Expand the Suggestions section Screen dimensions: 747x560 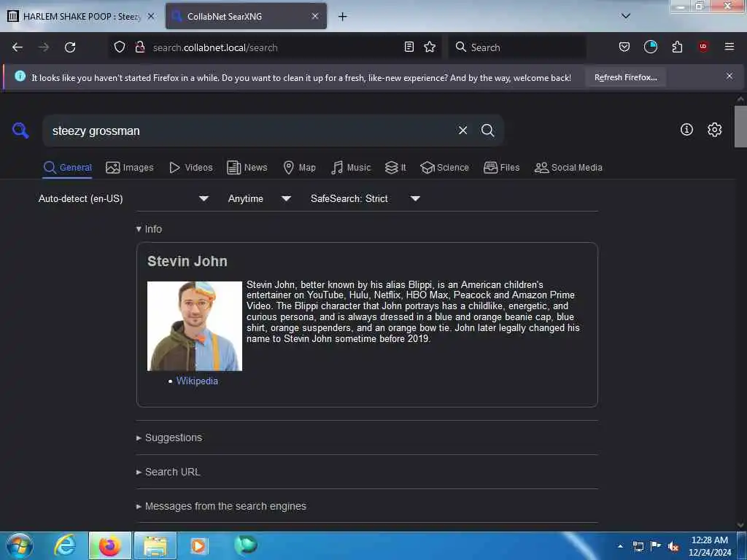click(169, 437)
